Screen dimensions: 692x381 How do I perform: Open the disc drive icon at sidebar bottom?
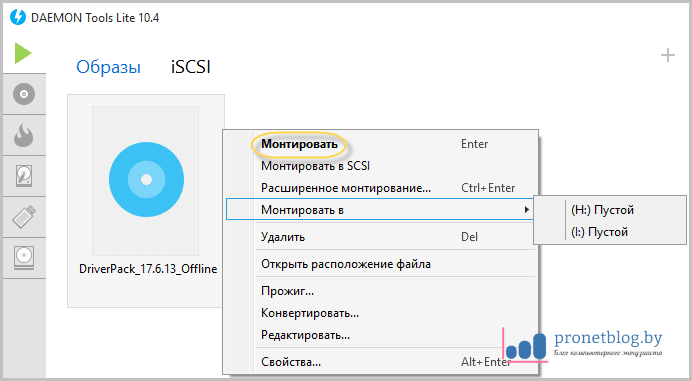[24, 258]
